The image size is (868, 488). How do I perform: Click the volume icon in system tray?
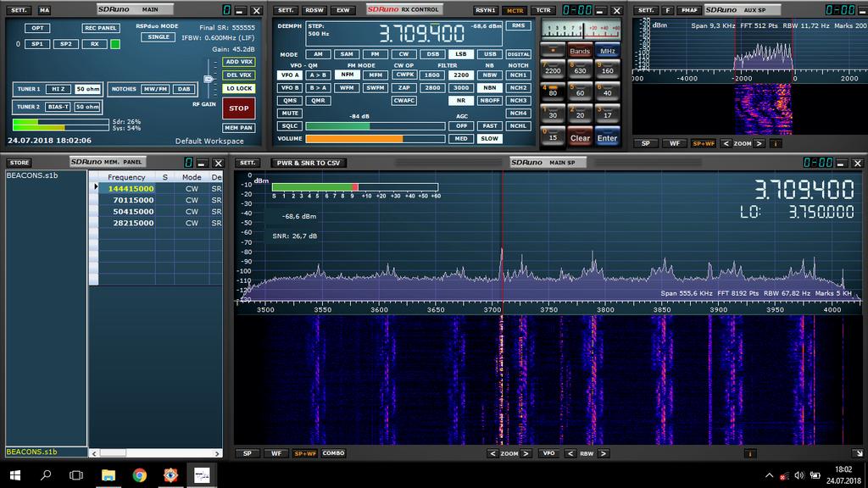(798, 475)
